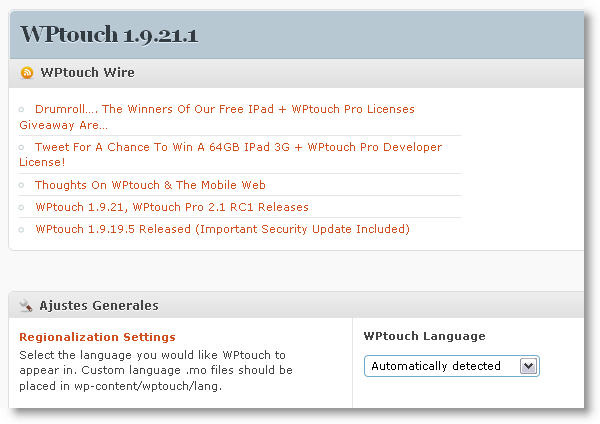
Task: Open 'Thoughts On WPtouch & The Mobile Web'
Action: [x=150, y=185]
